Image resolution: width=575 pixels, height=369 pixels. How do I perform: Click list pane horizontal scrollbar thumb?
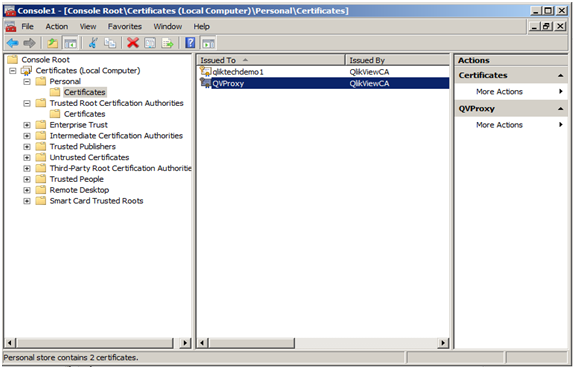pos(251,343)
